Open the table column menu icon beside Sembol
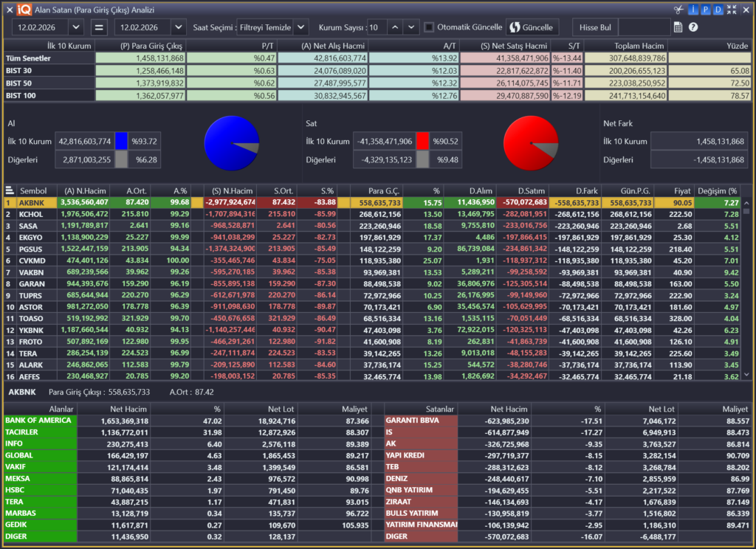The height and width of the screenshot is (549, 756). 10,190
